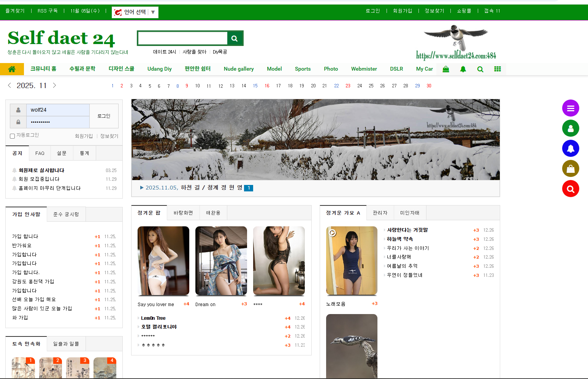Viewport: 588px width, 379px height.
Task: Switch to the FAQ tab
Action: (40, 153)
